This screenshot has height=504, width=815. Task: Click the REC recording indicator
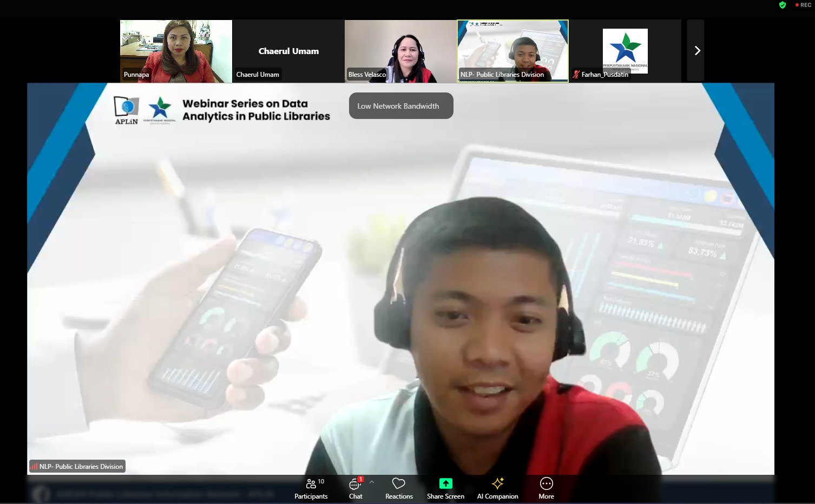click(x=803, y=5)
